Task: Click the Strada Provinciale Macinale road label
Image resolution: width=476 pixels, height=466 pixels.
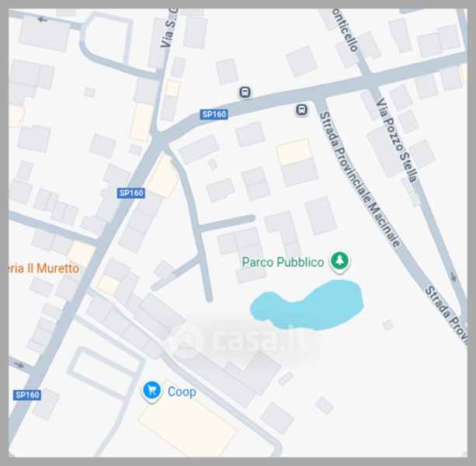Action: click(x=360, y=179)
